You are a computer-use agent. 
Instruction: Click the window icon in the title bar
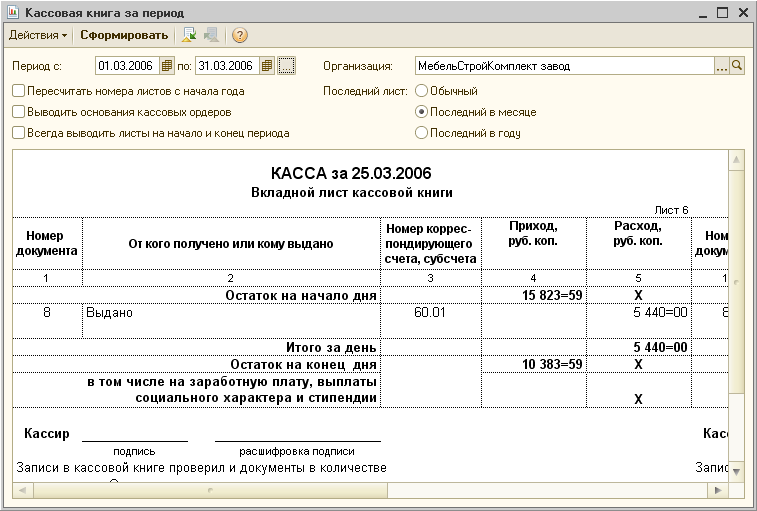pyautogui.click(x=13, y=13)
